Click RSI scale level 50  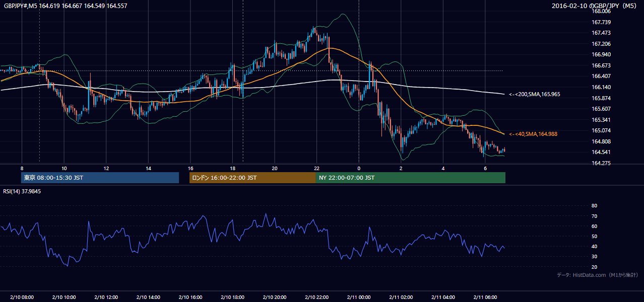tap(594, 236)
